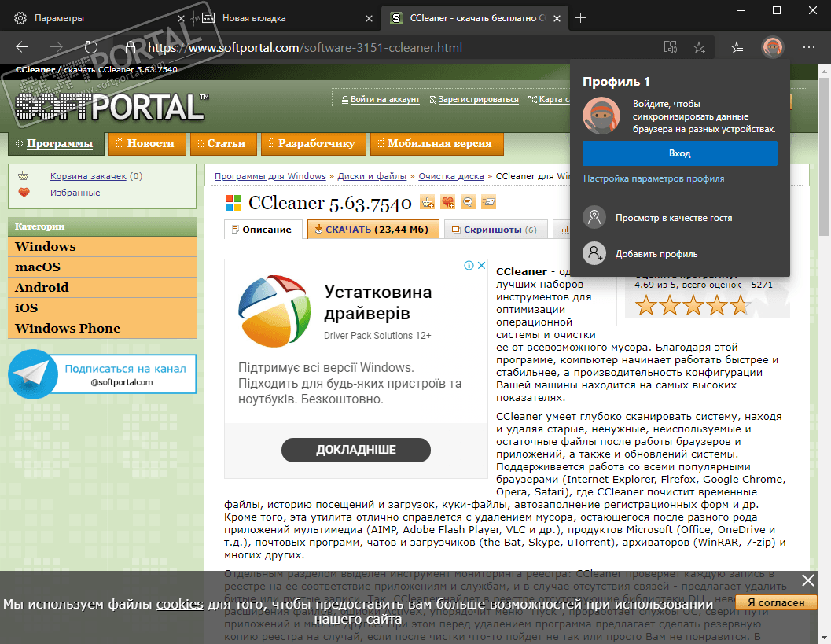Open the Описание tab
Viewport: 831px width, 644px height.
pos(263,230)
